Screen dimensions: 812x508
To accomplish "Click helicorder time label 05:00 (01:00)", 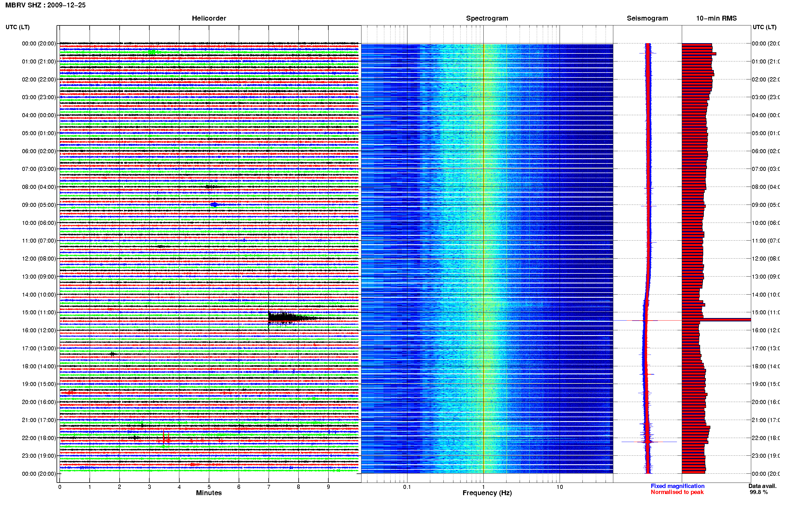I will pos(39,133).
